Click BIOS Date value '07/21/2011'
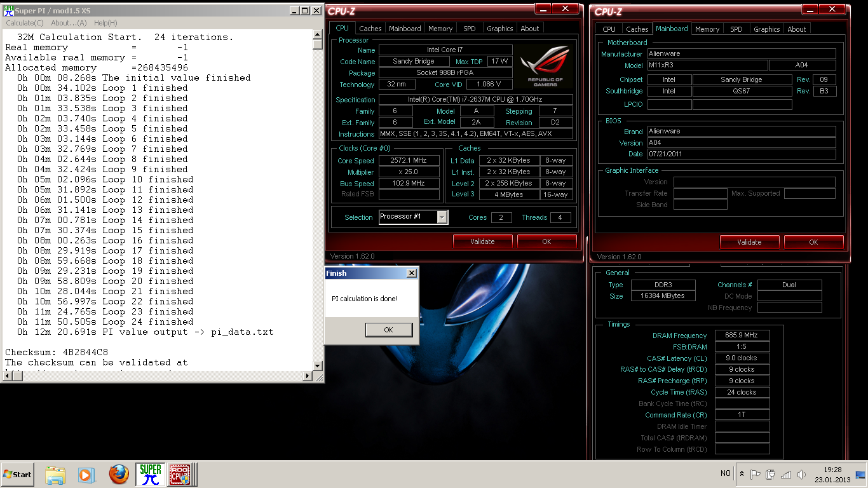The width and height of the screenshot is (868, 488). 742,154
